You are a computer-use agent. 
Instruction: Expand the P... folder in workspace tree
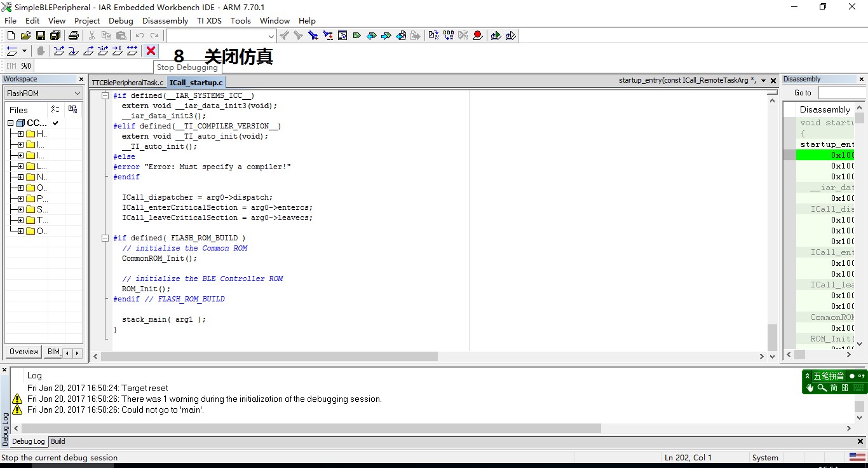coord(20,199)
